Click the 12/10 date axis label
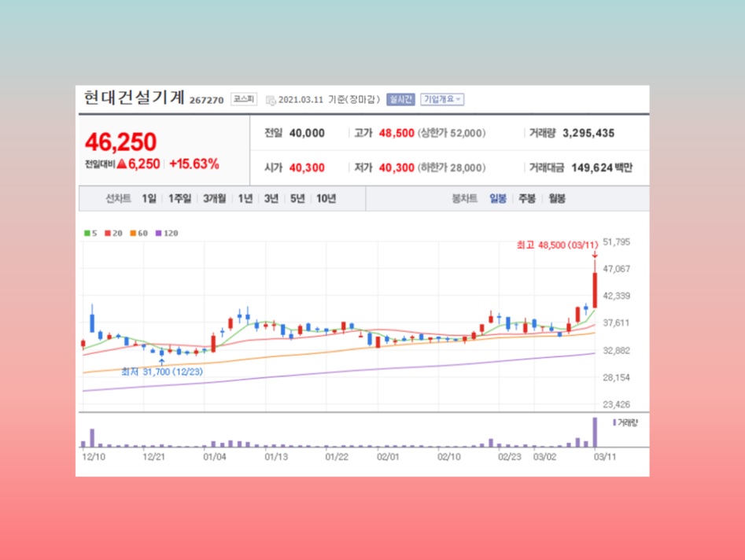 (x=94, y=457)
